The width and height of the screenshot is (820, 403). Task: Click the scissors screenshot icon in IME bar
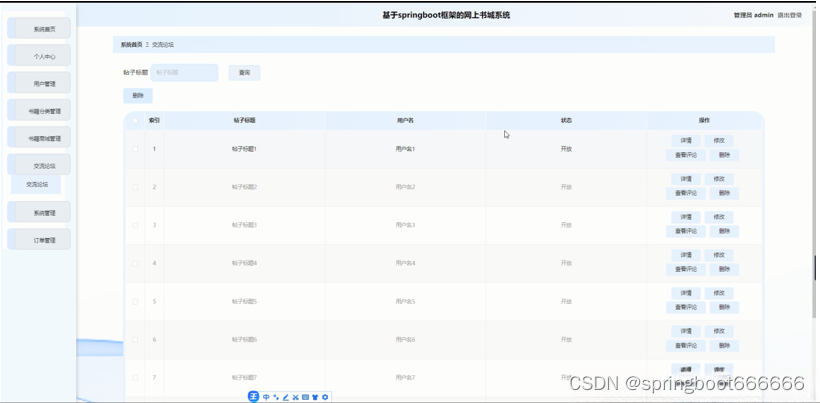tap(295, 397)
